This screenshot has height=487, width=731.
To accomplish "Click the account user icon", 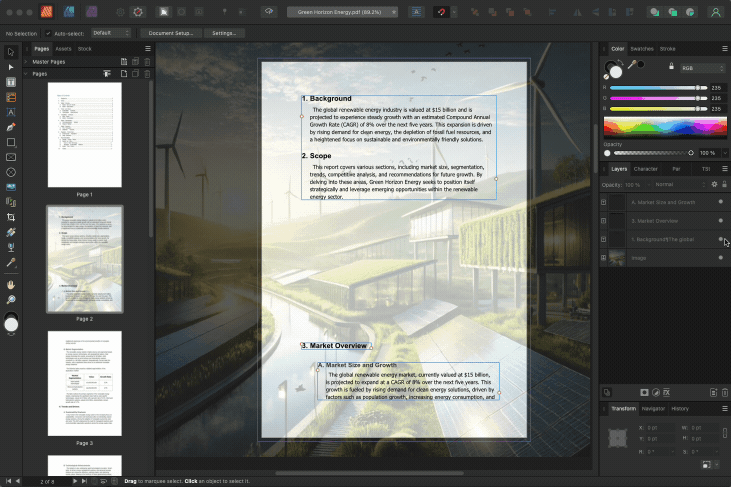I will (715, 12).
